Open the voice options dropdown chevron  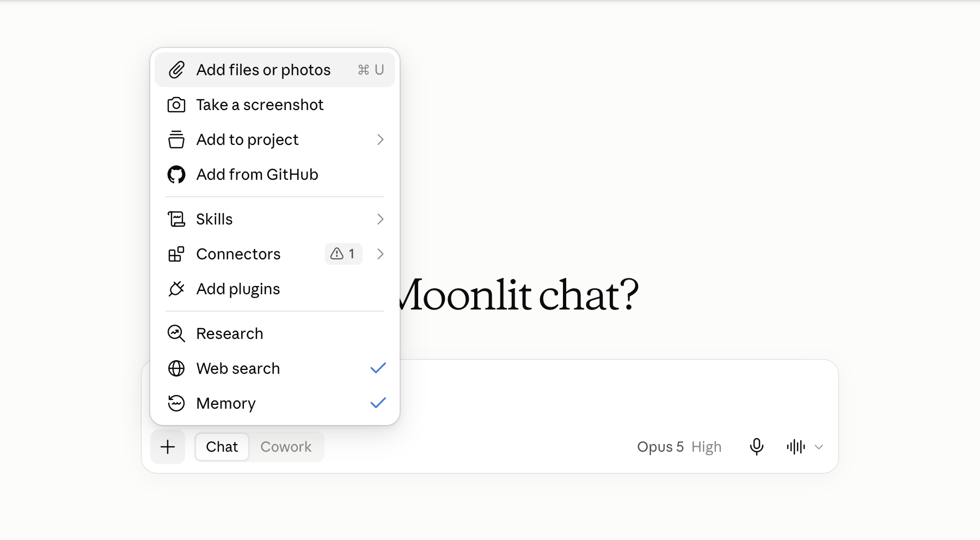click(x=819, y=447)
